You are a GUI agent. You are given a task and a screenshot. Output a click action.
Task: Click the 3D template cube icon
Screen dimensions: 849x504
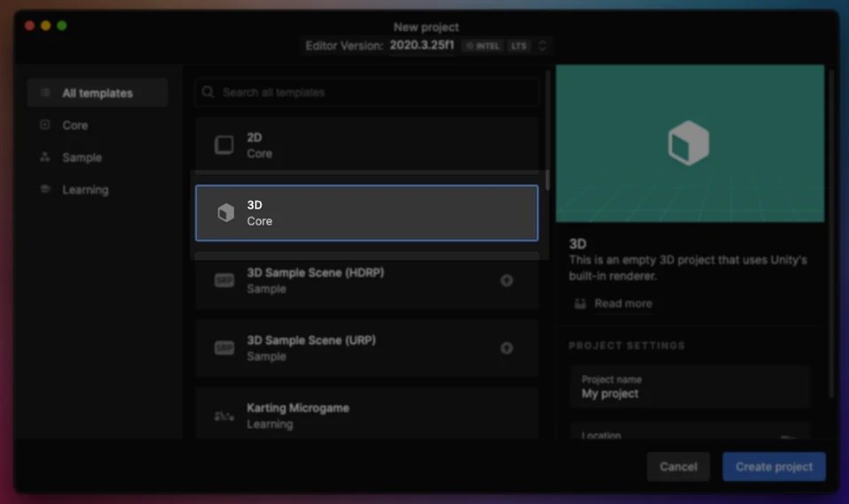pyautogui.click(x=226, y=213)
